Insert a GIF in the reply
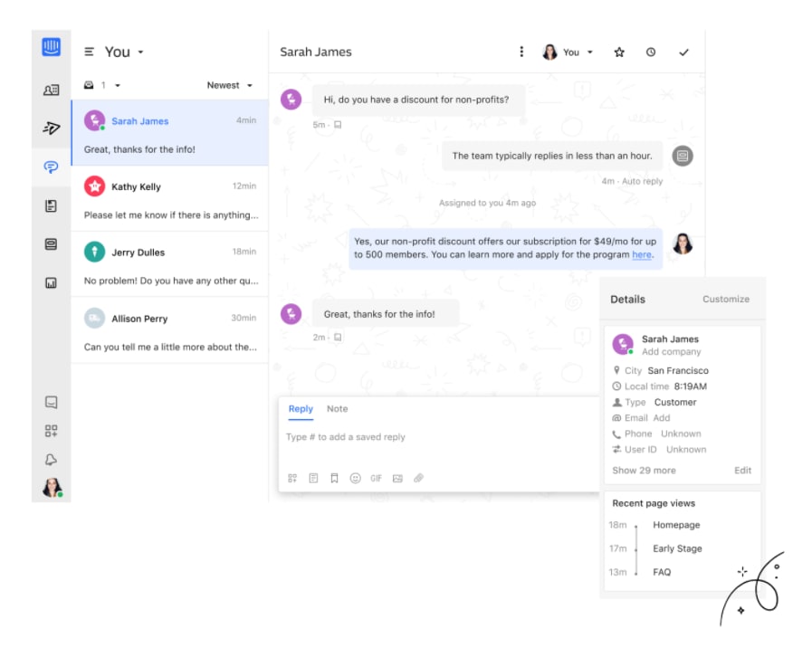The height and width of the screenshot is (648, 812). (x=376, y=478)
